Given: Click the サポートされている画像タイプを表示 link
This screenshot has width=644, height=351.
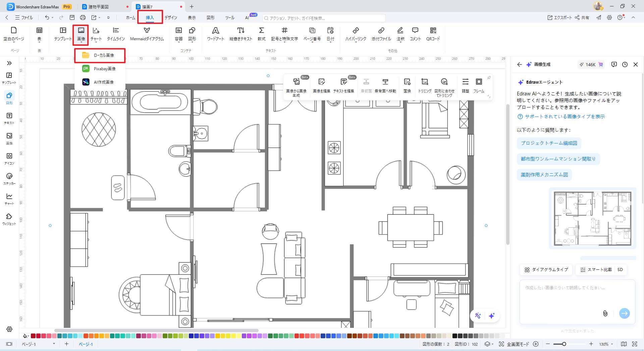Looking at the screenshot, I should tap(565, 117).
